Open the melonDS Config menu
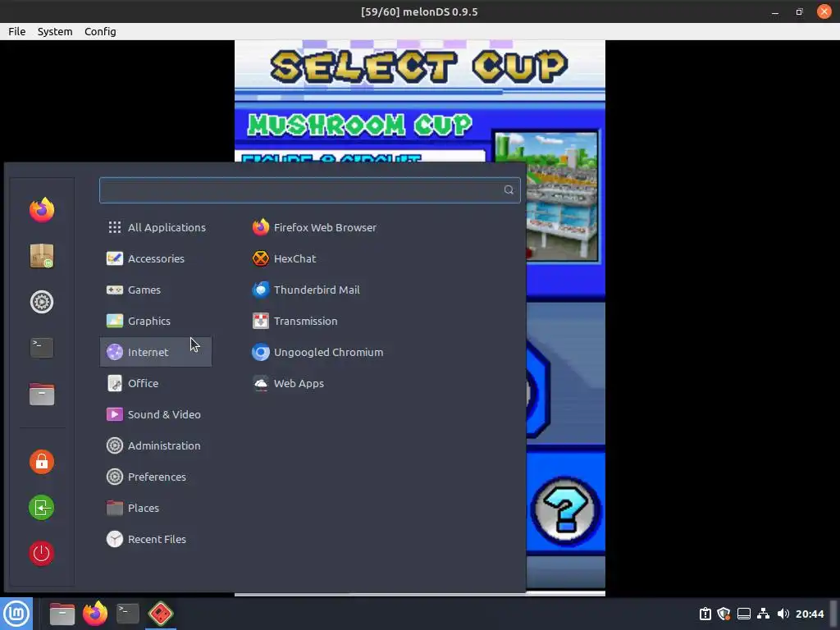This screenshot has height=630, width=840. 100,32
